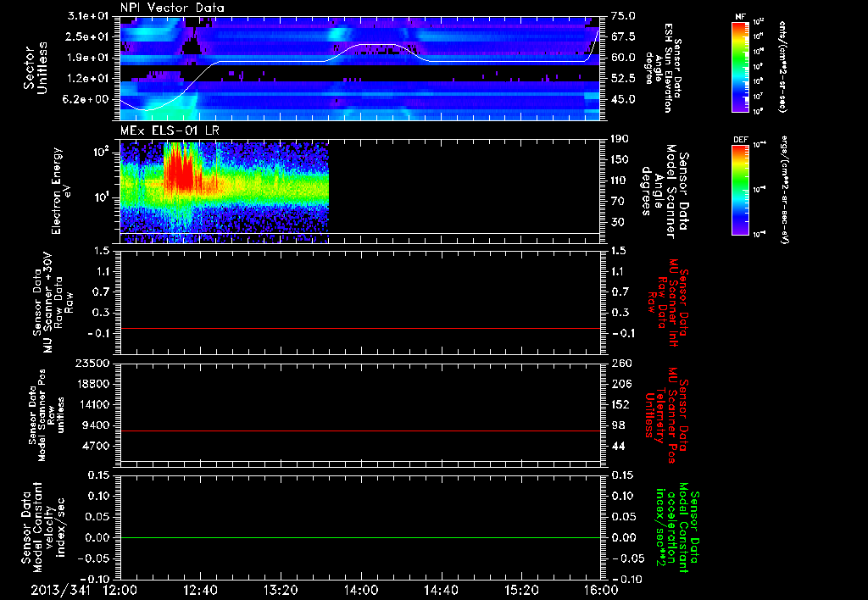
Task: Click the 12:40 time axis label
Action: point(200,590)
